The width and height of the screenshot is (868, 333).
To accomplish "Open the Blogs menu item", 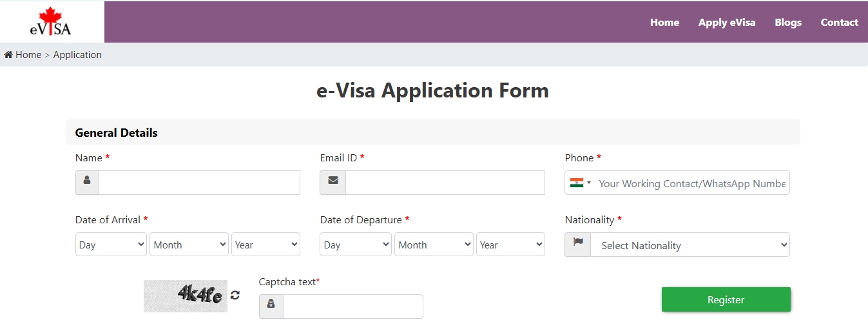I will (788, 23).
